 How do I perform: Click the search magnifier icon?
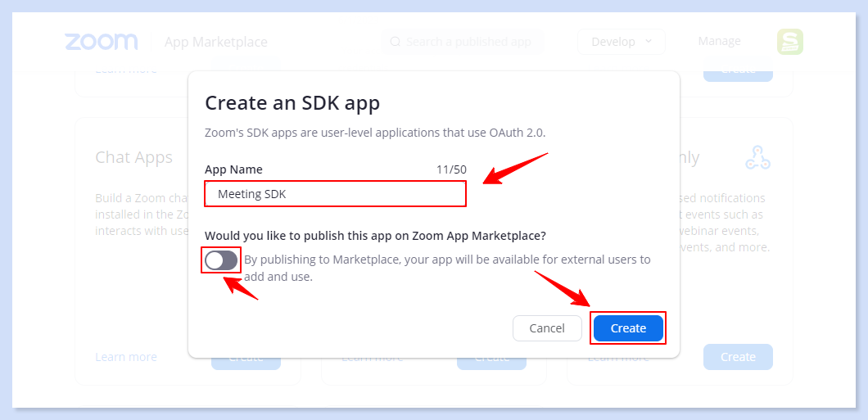(x=396, y=42)
